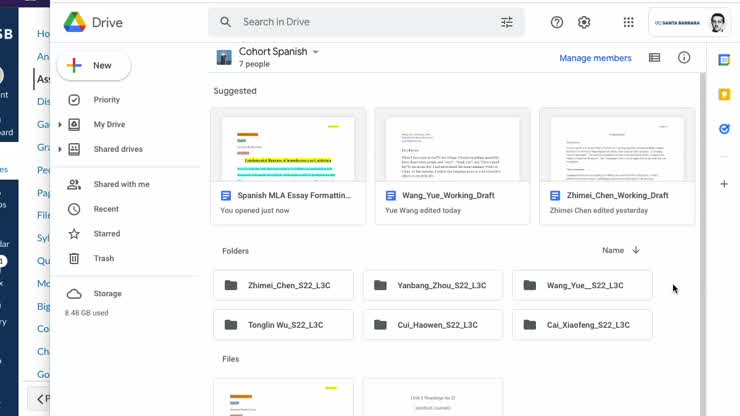Image resolution: width=740 pixels, height=416 pixels.
Task: Open Google Tasks side panel
Action: [724, 128]
